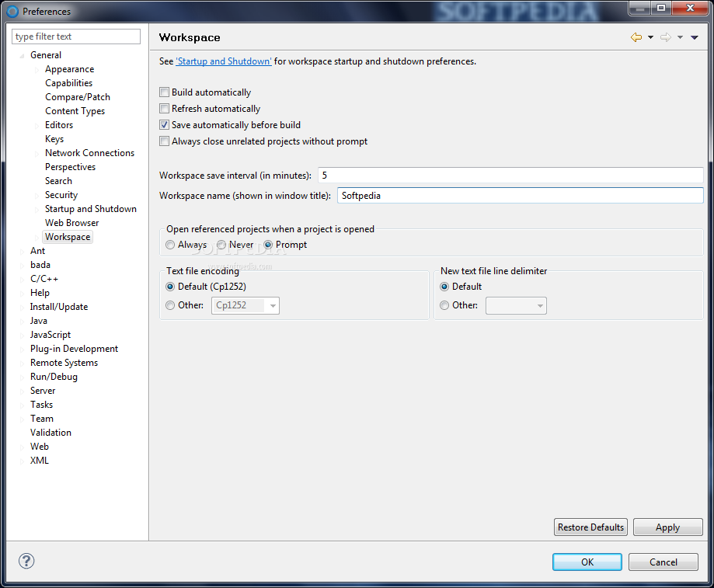Click the back navigation arrow icon
The height and width of the screenshot is (588, 714).
[x=636, y=37]
